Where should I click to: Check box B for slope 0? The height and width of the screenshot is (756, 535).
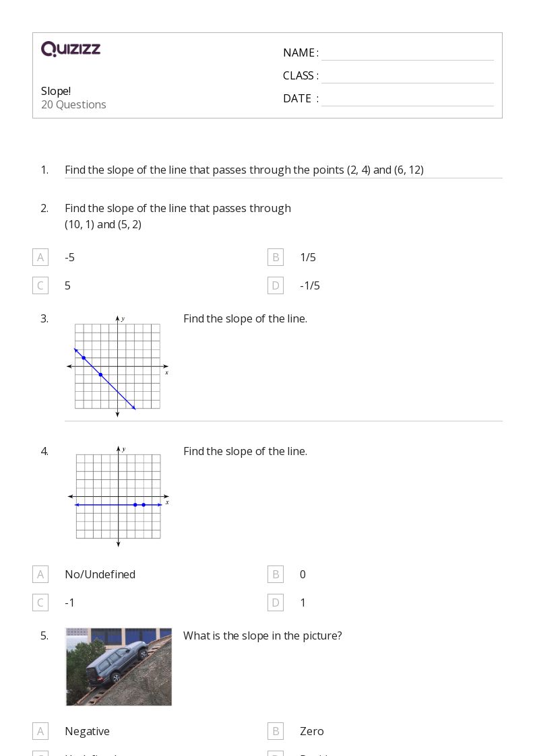point(276,574)
